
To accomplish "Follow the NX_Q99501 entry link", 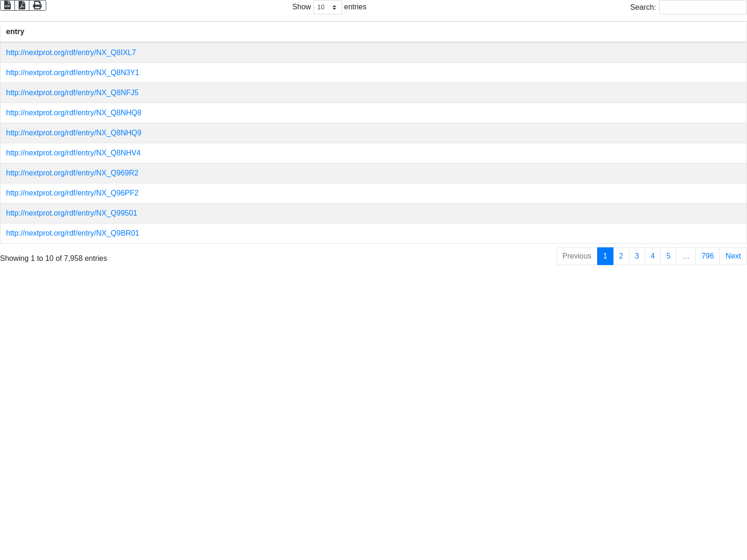I will (x=71, y=213).
